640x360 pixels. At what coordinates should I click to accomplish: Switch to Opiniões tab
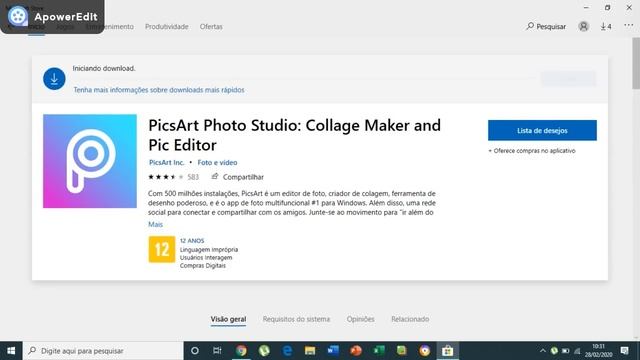[x=360, y=319]
